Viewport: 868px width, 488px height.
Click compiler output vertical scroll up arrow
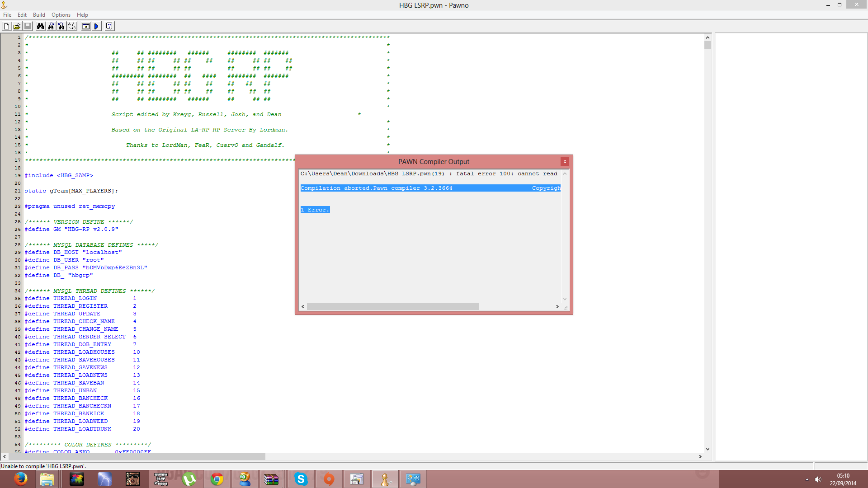(565, 174)
